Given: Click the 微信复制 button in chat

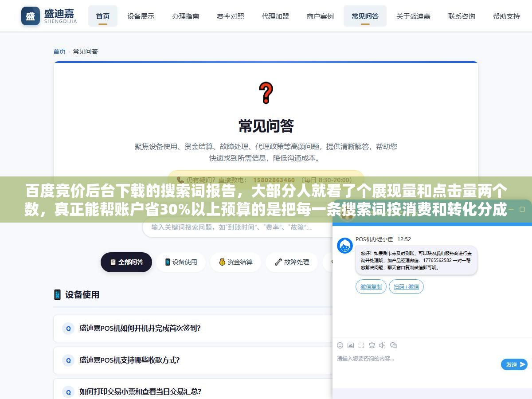Looking at the screenshot, I should pos(371,287).
